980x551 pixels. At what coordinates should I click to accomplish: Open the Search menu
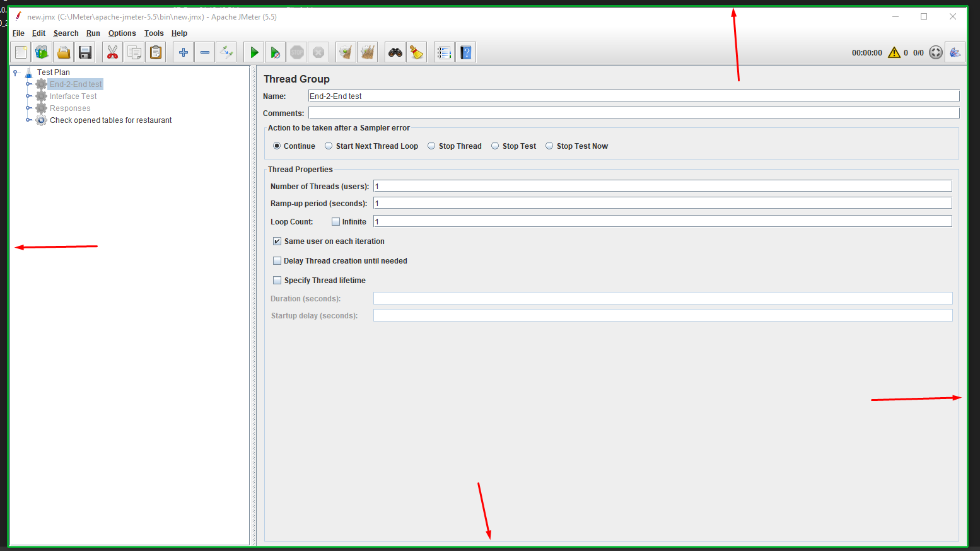pos(66,33)
